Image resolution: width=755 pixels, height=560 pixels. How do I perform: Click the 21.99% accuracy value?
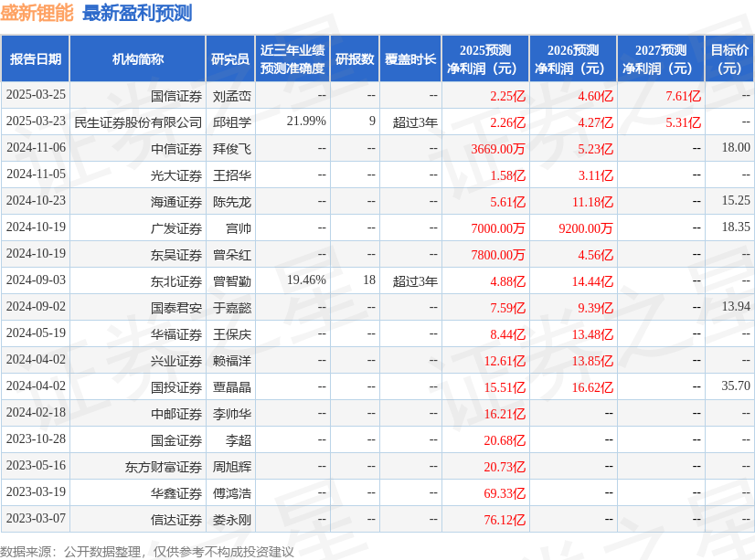306,122
